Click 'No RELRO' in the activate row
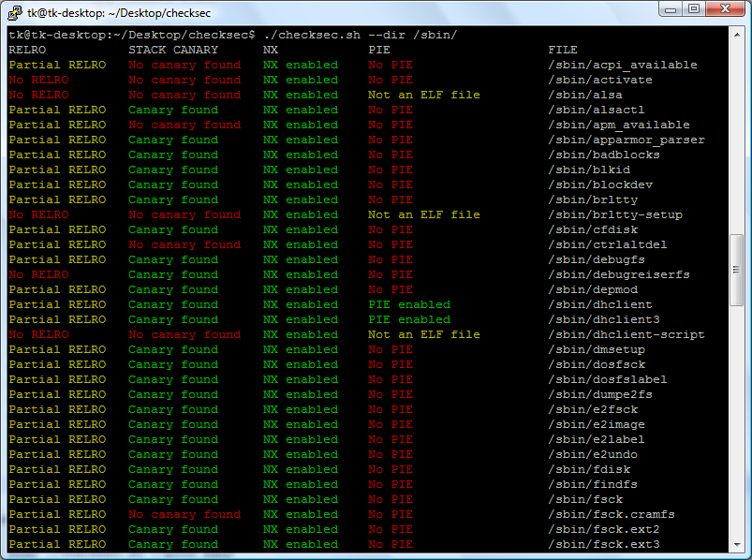This screenshot has width=752, height=560. point(38,80)
